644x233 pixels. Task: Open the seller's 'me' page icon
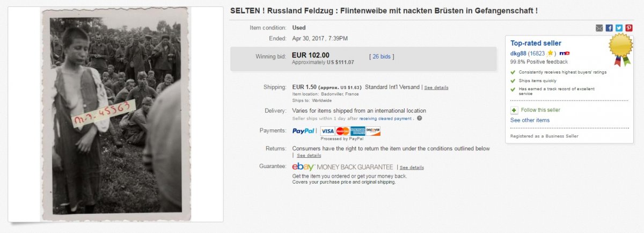tap(564, 53)
